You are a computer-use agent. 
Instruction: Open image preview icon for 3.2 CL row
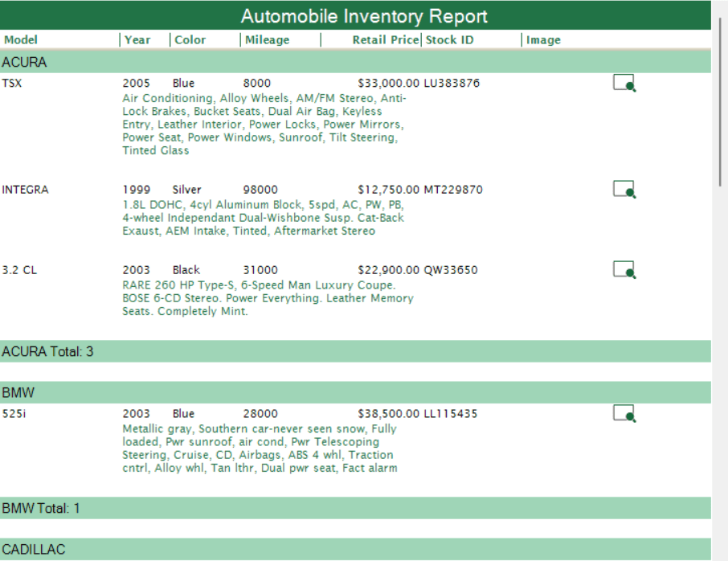click(x=624, y=270)
